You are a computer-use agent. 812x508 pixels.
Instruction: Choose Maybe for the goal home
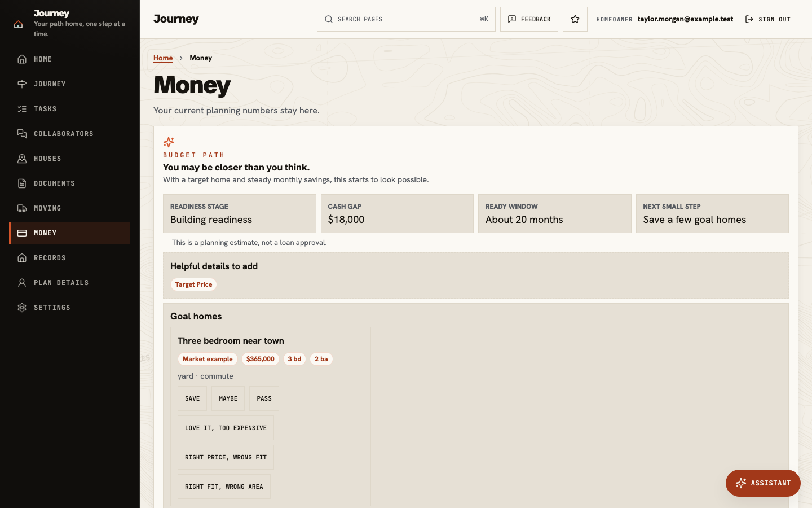click(228, 398)
